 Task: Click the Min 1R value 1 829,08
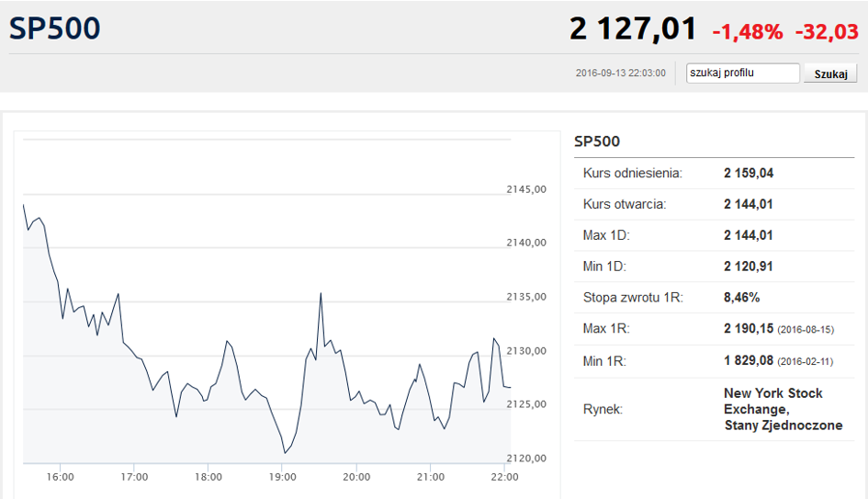pyautogui.click(x=749, y=360)
